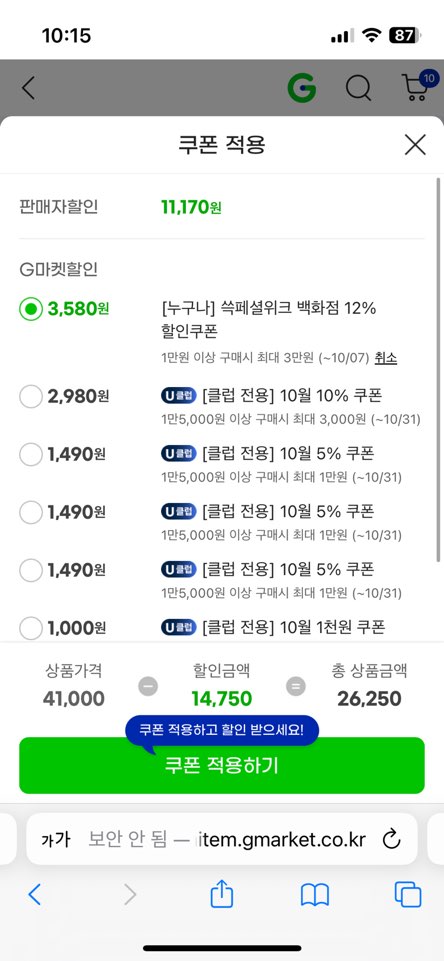Go back with Safari back arrow

pyautogui.click(x=35, y=895)
